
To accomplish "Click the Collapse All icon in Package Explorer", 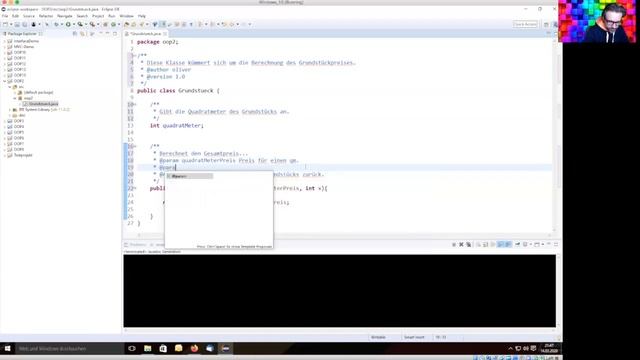I will [75, 34].
